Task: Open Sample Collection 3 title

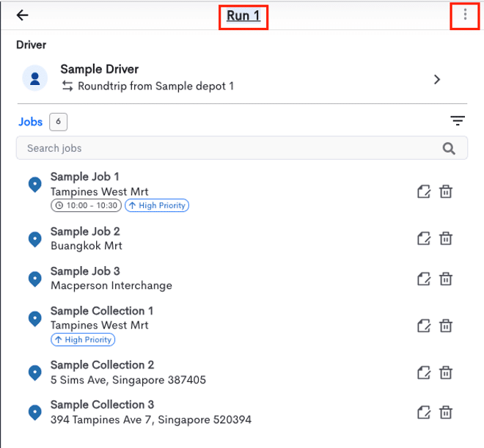Action: [102, 405]
